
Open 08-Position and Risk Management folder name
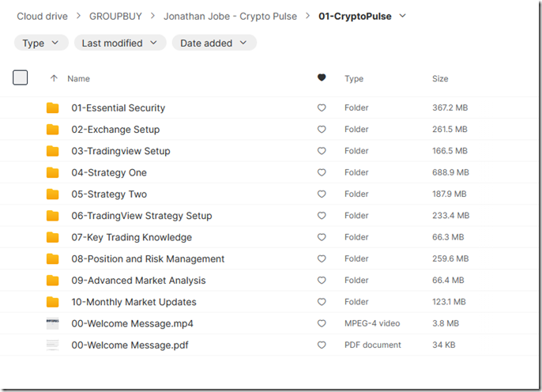click(148, 259)
